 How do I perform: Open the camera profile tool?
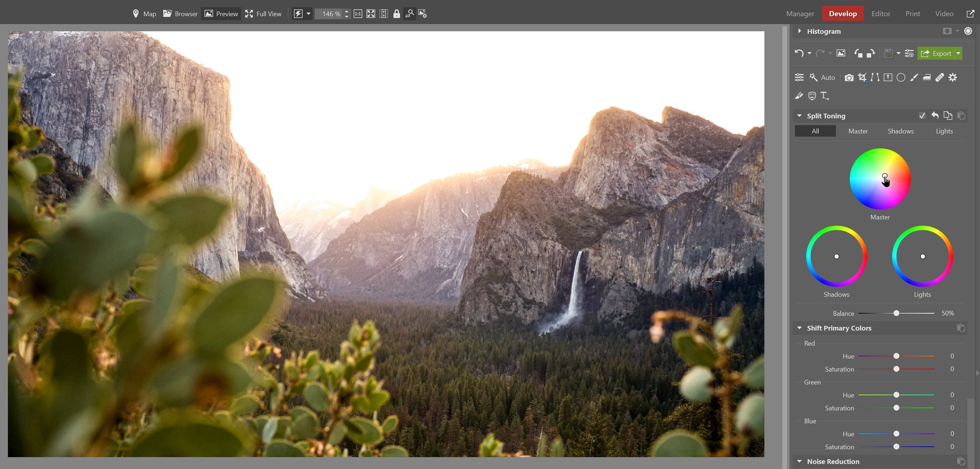click(849, 78)
